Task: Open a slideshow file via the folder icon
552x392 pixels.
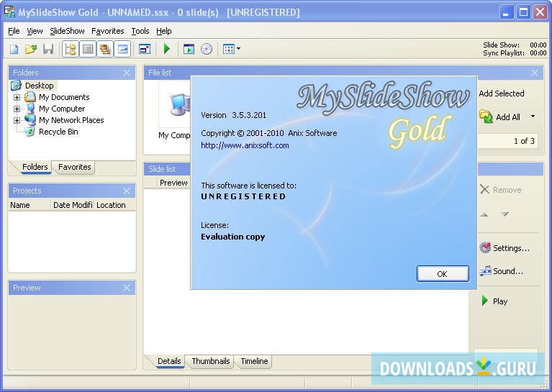Action: [31, 49]
